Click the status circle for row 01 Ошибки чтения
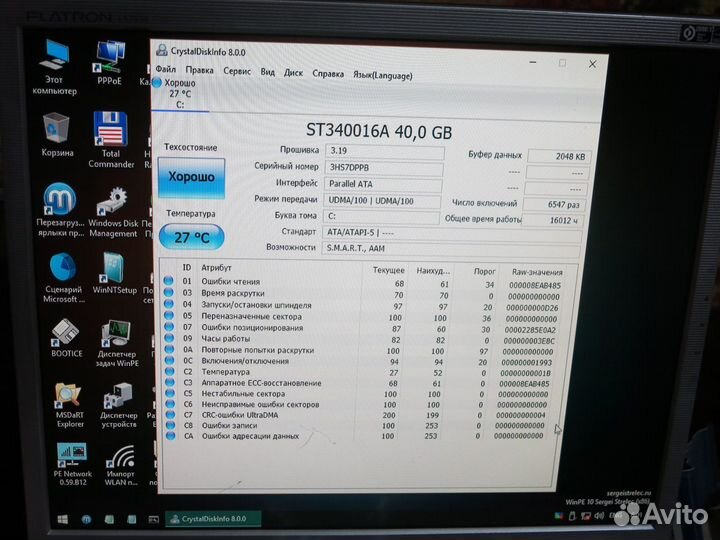Viewport: 720px width, 540px height. [169, 280]
